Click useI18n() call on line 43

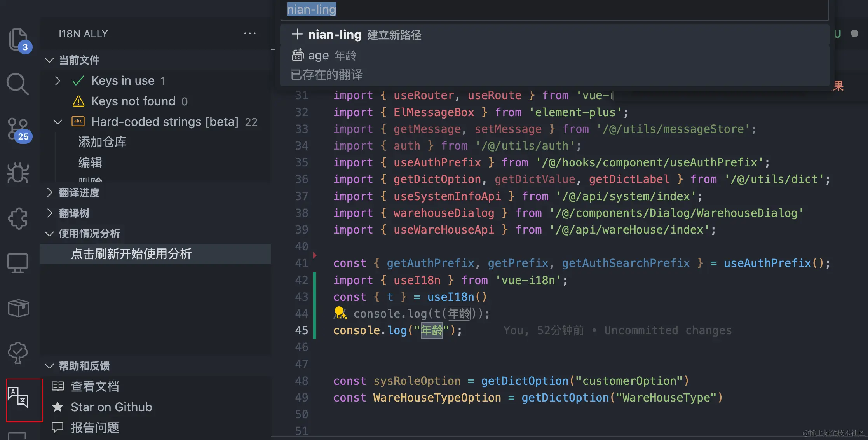click(x=457, y=297)
